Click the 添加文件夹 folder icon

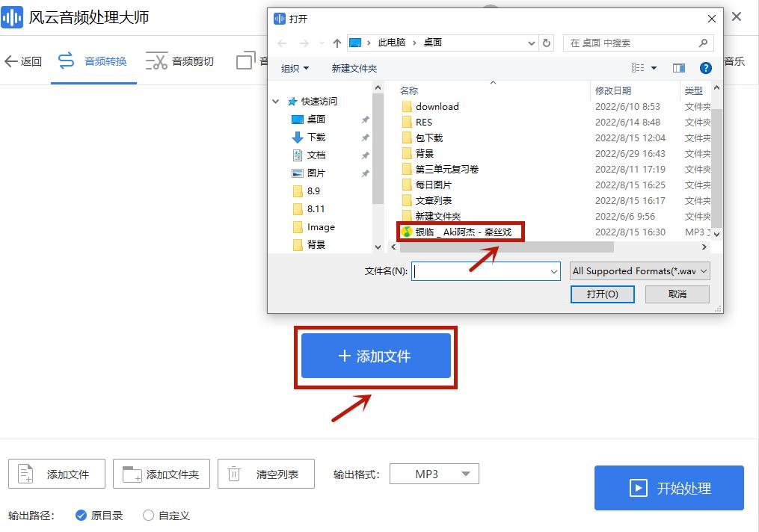point(131,474)
